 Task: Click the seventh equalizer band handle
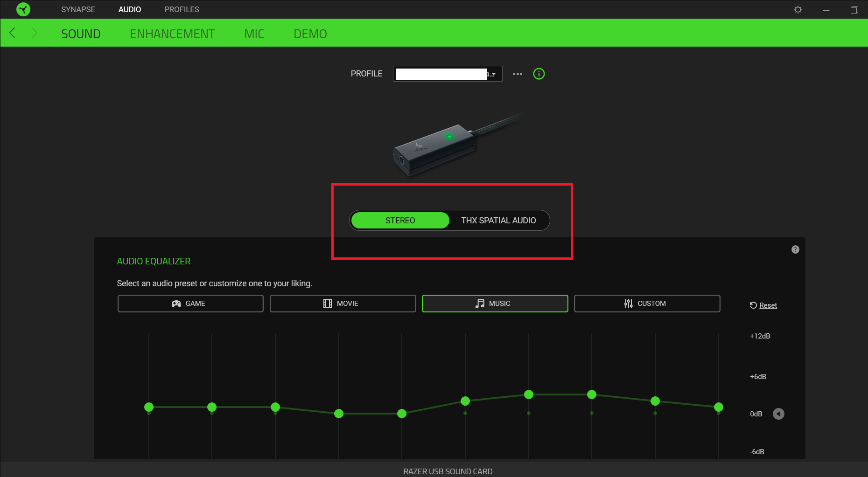coord(529,394)
